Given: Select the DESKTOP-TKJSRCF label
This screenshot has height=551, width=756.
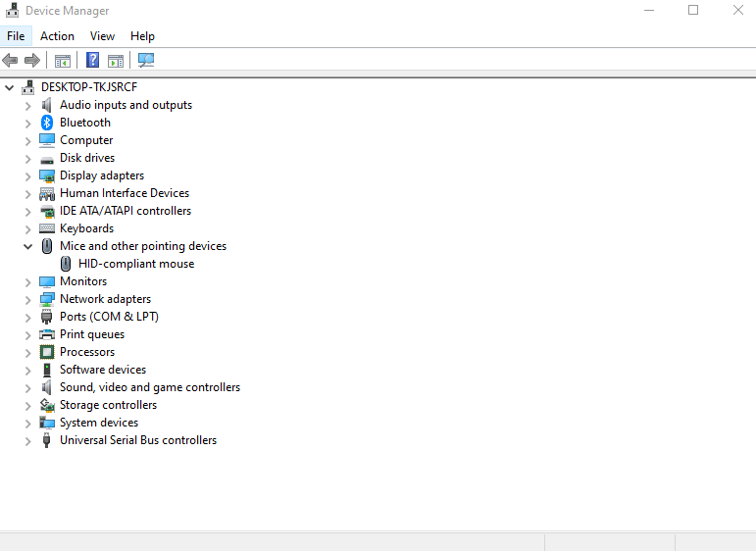Looking at the screenshot, I should (89, 87).
